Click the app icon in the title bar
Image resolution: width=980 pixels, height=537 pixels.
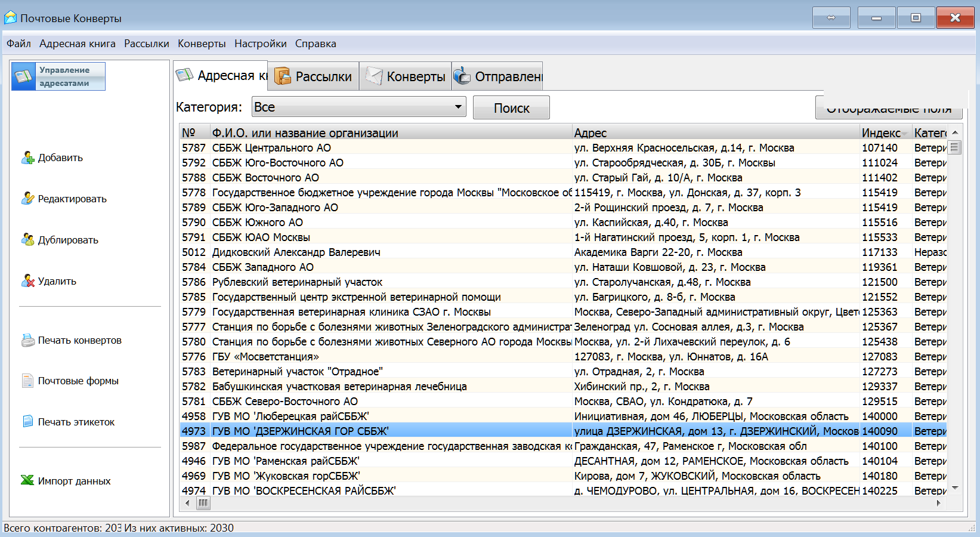[x=10, y=18]
